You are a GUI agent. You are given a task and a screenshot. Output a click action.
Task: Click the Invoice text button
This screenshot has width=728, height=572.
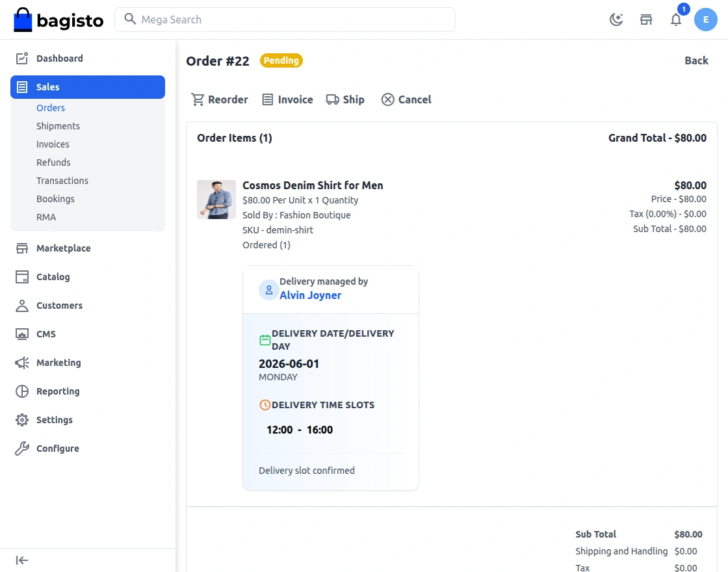coord(295,99)
